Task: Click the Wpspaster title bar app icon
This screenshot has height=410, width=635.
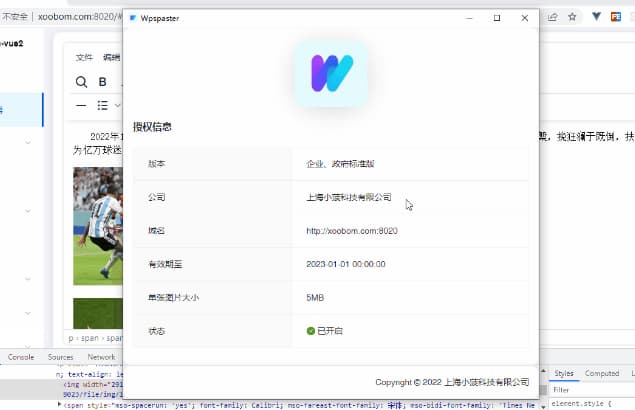Action: tap(133, 18)
